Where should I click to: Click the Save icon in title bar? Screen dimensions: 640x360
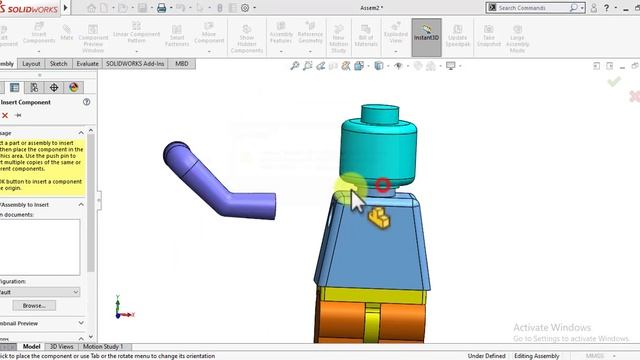pyautogui.click(x=142, y=8)
